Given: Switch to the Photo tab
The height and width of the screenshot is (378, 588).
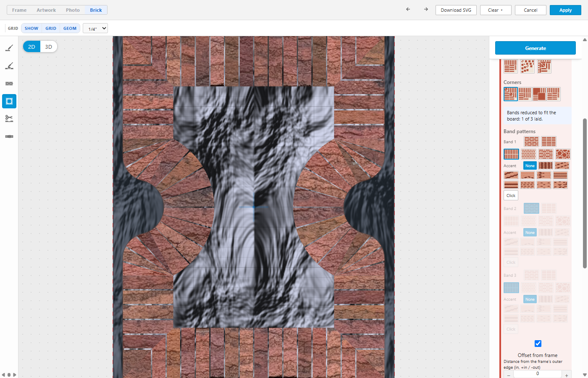Looking at the screenshot, I should 73,10.
